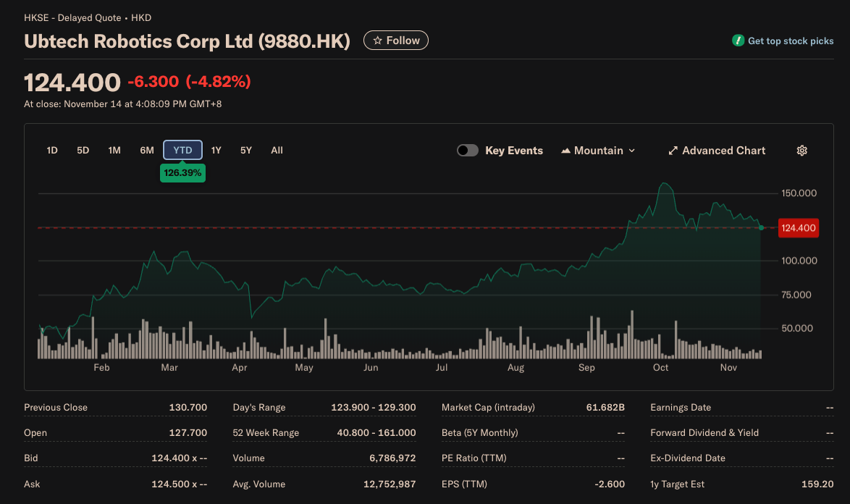Click the 150.000 y-axis label

(x=799, y=193)
